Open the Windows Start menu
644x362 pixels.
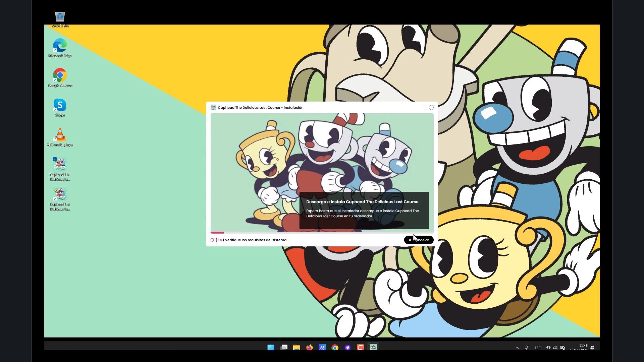[271, 348]
